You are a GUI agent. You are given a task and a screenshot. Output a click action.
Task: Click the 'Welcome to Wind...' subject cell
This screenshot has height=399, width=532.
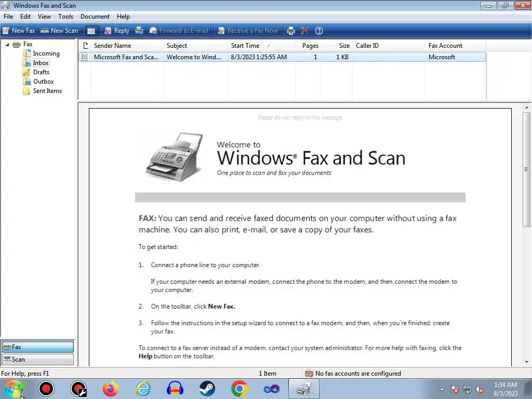tap(193, 57)
